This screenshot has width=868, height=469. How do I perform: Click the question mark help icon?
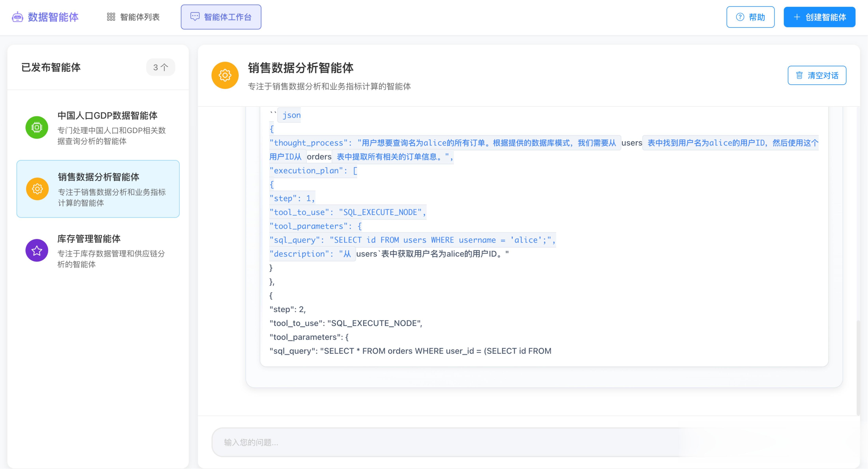[x=740, y=17]
